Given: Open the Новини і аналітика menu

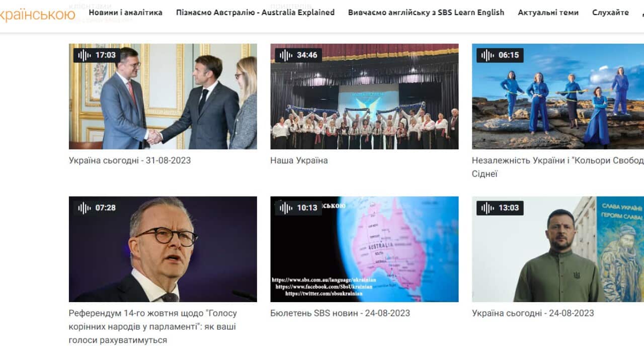Looking at the screenshot, I should tap(126, 13).
